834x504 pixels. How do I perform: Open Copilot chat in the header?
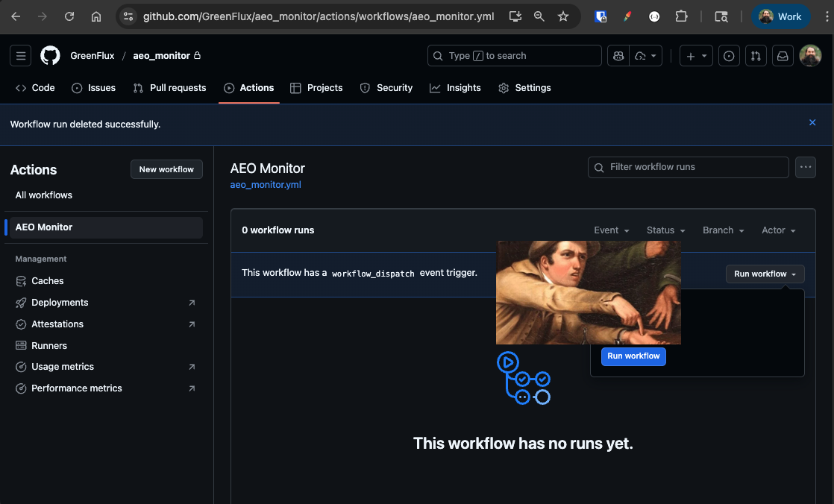tap(618, 55)
